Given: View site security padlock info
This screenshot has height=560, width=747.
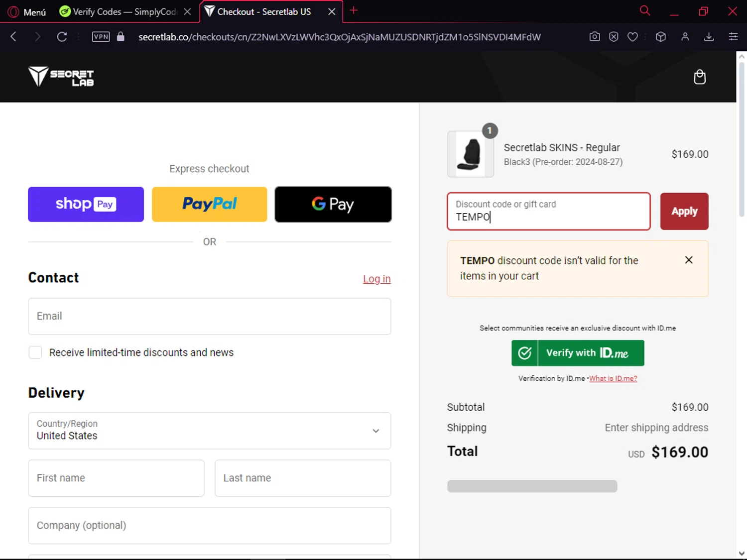Looking at the screenshot, I should 121,36.
